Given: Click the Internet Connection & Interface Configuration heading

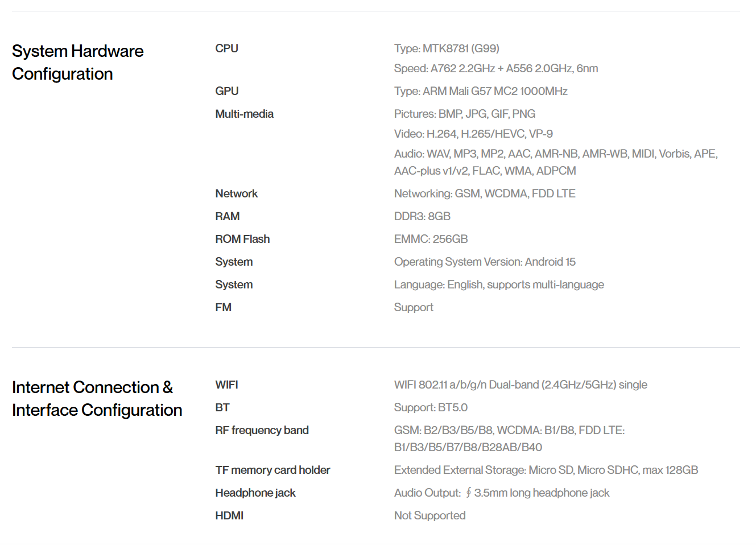Looking at the screenshot, I should 97,399.
